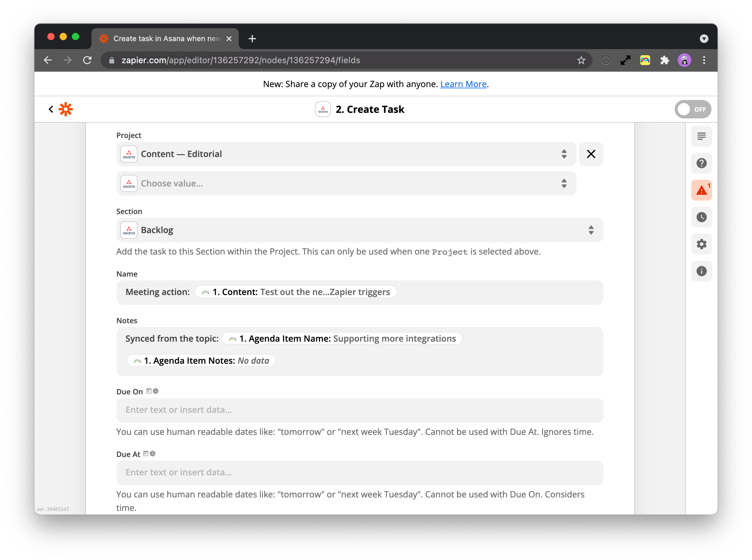This screenshot has height=560, width=752.
Task: Open the Choose value project dropdown
Action: pyautogui.click(x=346, y=183)
